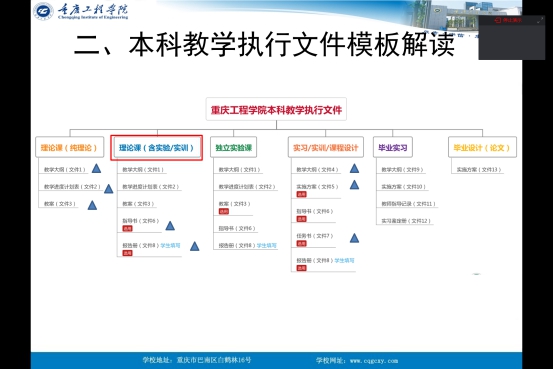Expand the floating video panel with arrows icon

click(x=540, y=20)
